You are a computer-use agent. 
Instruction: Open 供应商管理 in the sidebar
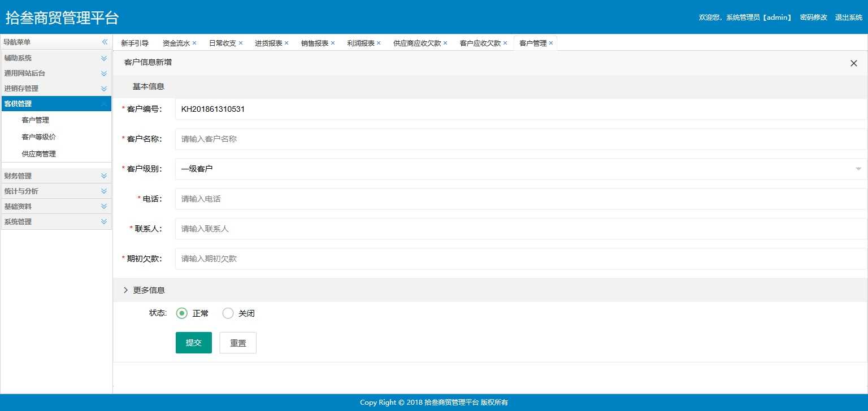coord(38,154)
